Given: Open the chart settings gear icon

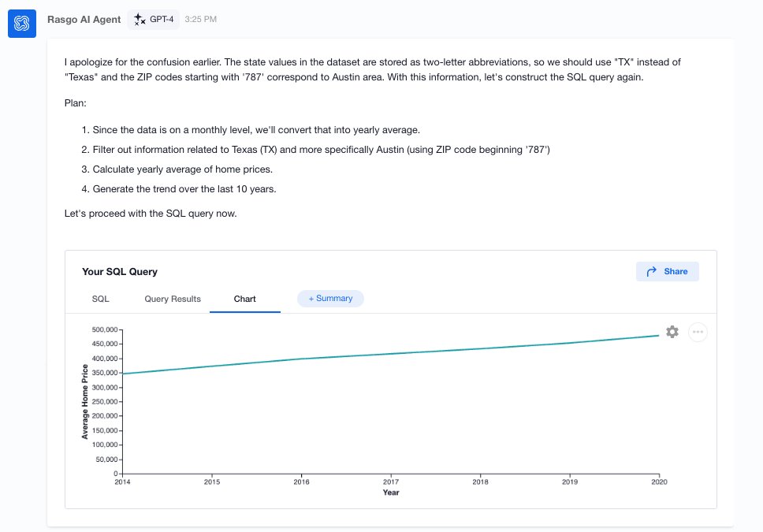Looking at the screenshot, I should click(x=672, y=332).
